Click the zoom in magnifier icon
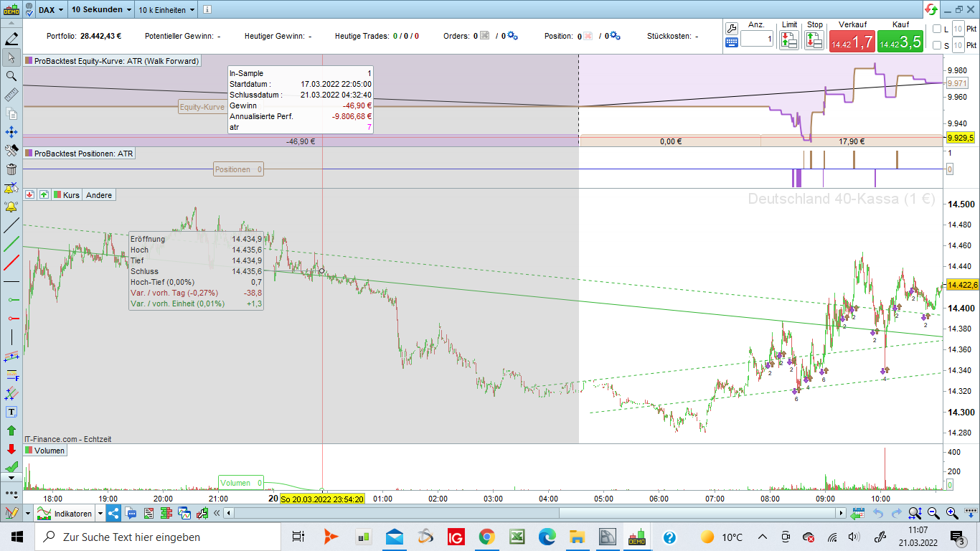Viewport: 980px width, 551px height. point(952,513)
